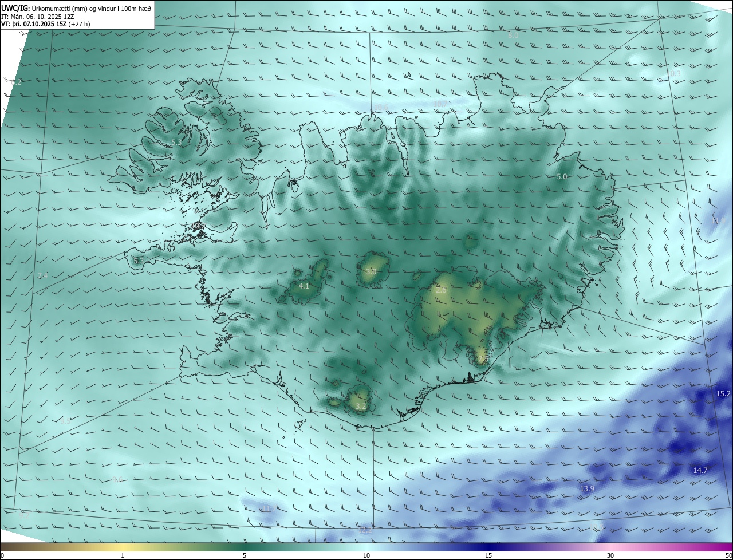Click the 2.6 value on Vatnajökull
733x560 pixels.
click(x=441, y=290)
